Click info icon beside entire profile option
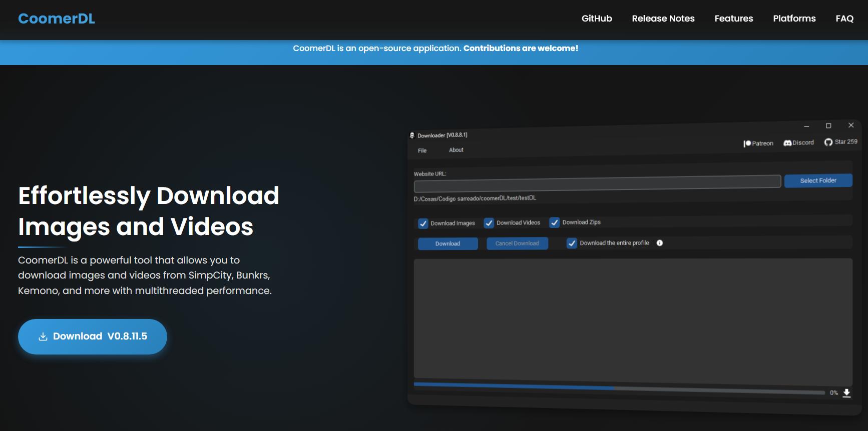 pos(660,243)
